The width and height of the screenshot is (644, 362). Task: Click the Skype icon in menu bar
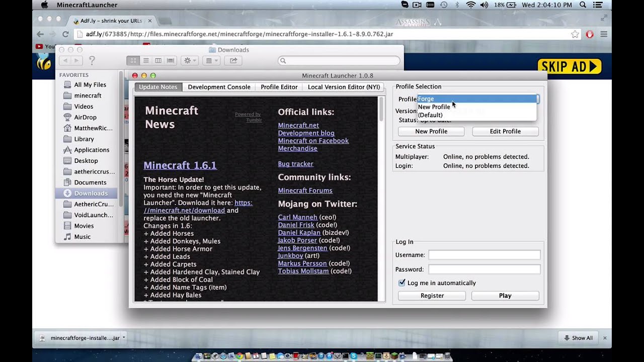click(x=405, y=5)
